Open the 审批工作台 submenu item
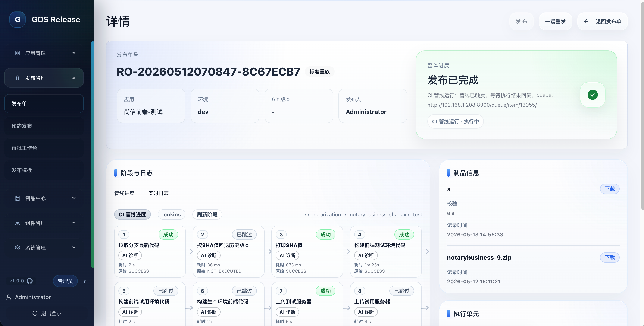 pyautogui.click(x=44, y=148)
